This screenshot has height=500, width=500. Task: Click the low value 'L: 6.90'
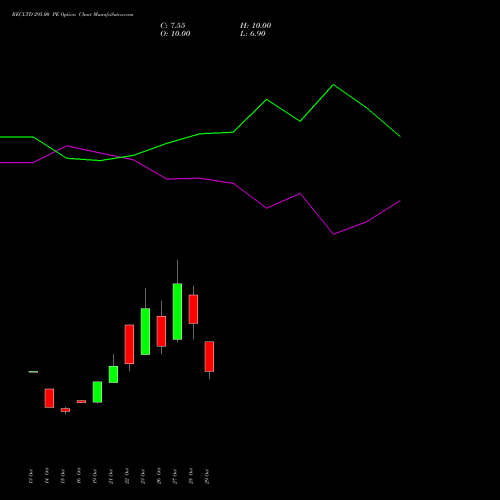point(253,34)
